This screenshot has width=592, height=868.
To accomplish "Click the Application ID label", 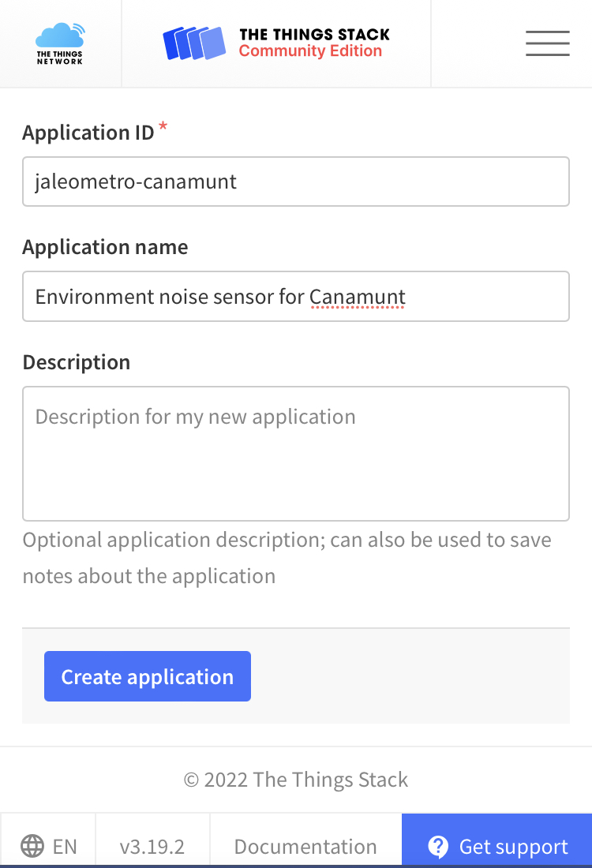I will click(x=88, y=133).
